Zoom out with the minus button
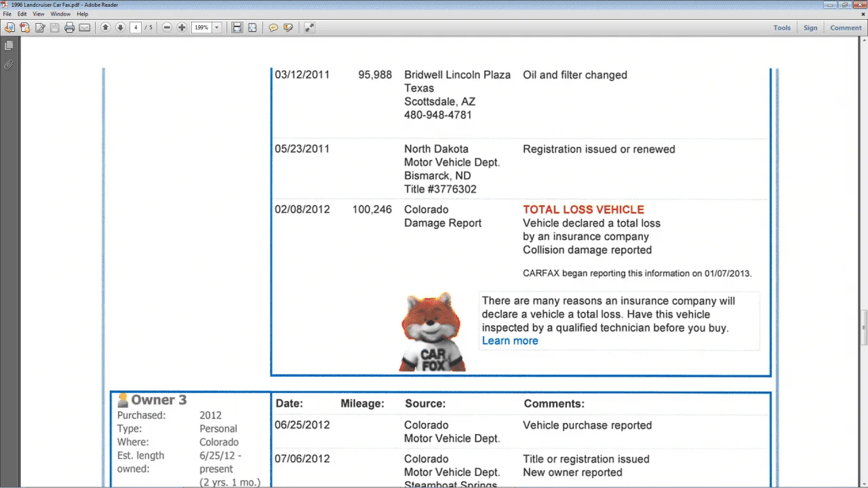The image size is (868, 488). (167, 28)
